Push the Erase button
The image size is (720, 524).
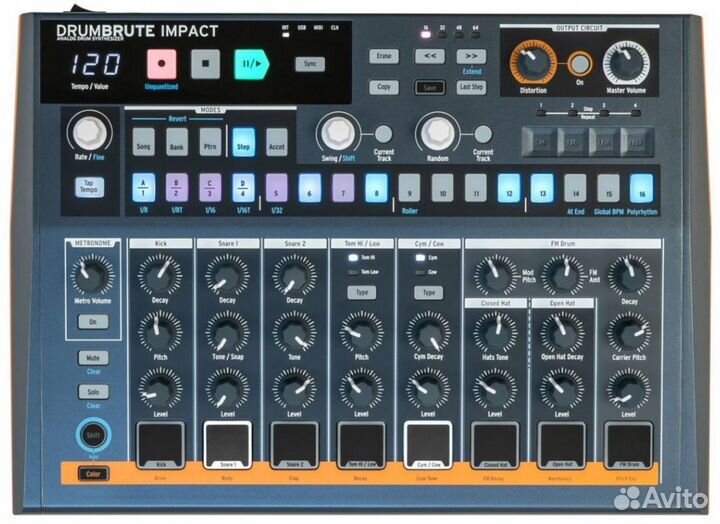tap(384, 56)
